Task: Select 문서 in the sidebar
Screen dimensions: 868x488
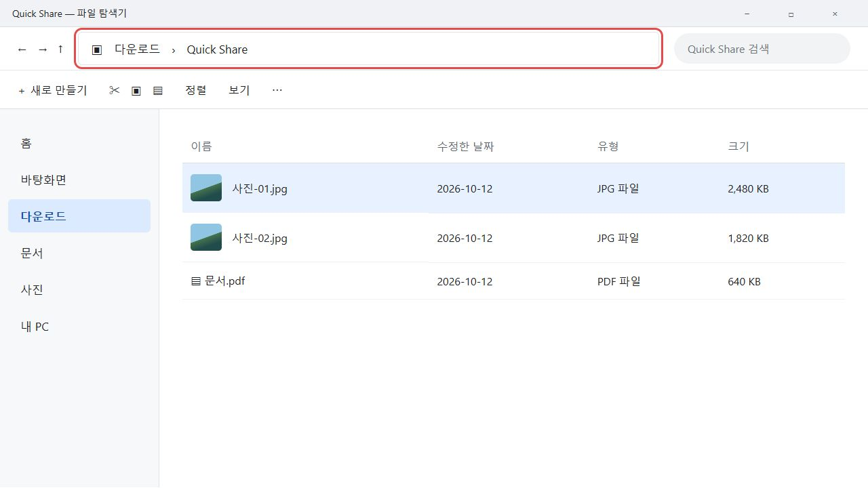Action: tap(79, 253)
